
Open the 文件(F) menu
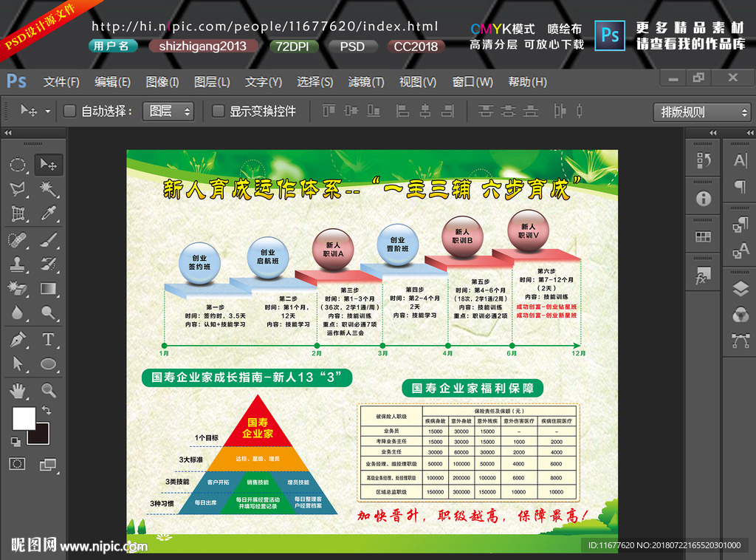61,82
